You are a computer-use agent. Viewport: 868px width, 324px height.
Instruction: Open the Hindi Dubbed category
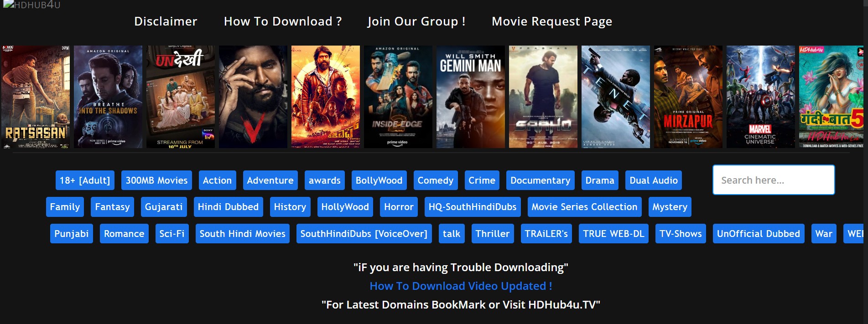[228, 207]
